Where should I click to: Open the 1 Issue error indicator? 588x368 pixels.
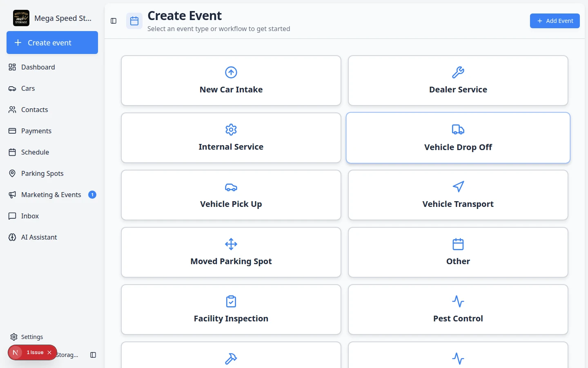(35, 352)
